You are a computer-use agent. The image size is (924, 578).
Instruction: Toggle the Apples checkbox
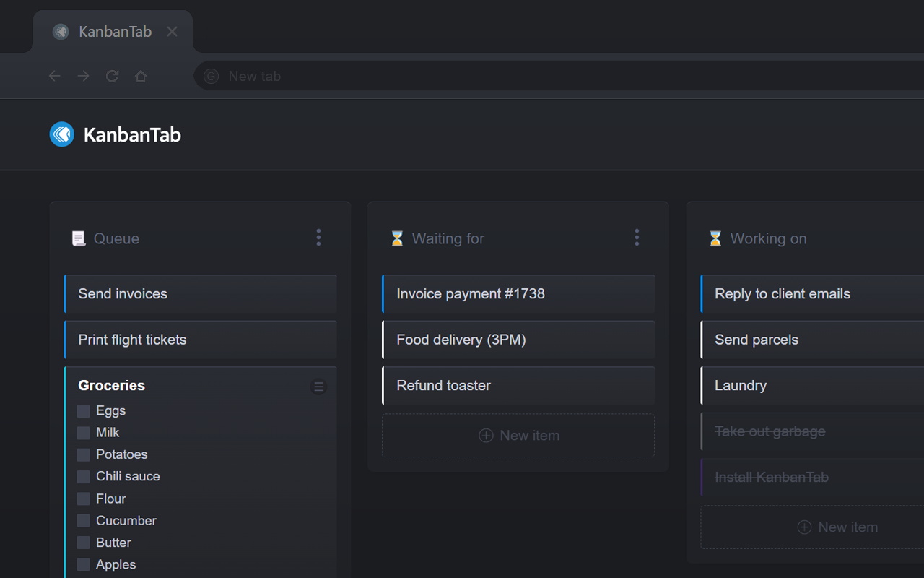point(84,564)
